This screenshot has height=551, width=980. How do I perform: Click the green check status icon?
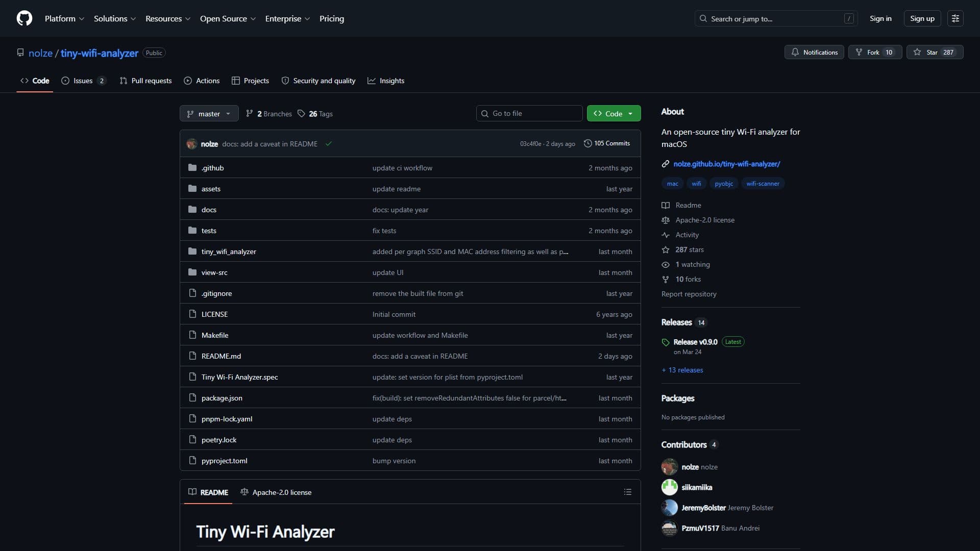(329, 144)
